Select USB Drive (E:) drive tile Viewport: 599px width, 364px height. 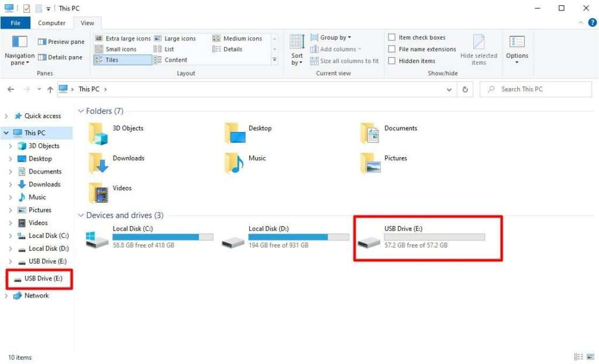[x=421, y=237]
